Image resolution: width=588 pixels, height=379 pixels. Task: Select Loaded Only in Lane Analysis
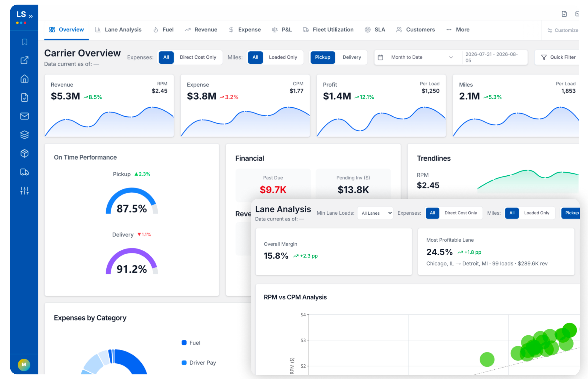point(536,213)
